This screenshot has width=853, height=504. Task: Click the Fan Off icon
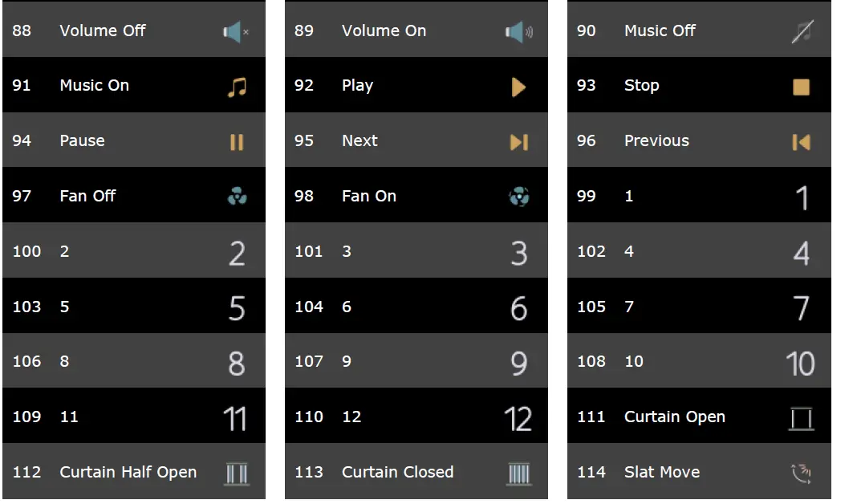[x=237, y=197]
